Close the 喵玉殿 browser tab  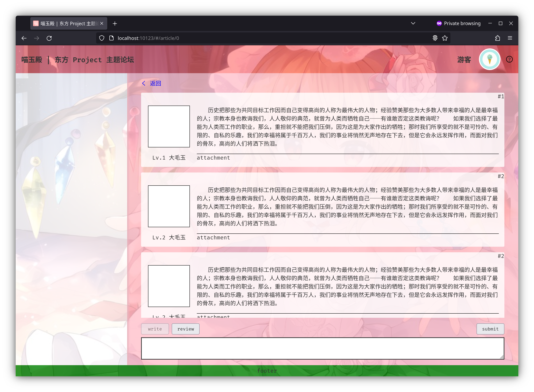(x=102, y=24)
